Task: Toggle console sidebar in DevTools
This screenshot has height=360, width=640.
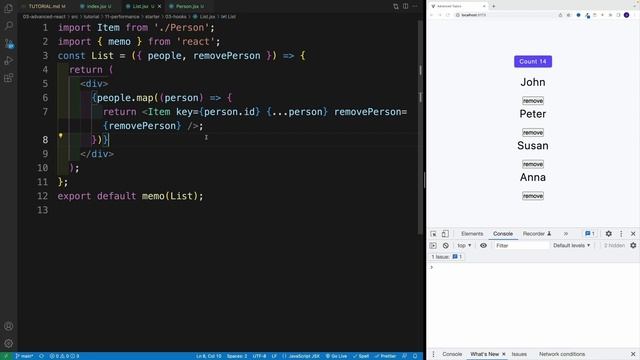Action: click(x=433, y=246)
